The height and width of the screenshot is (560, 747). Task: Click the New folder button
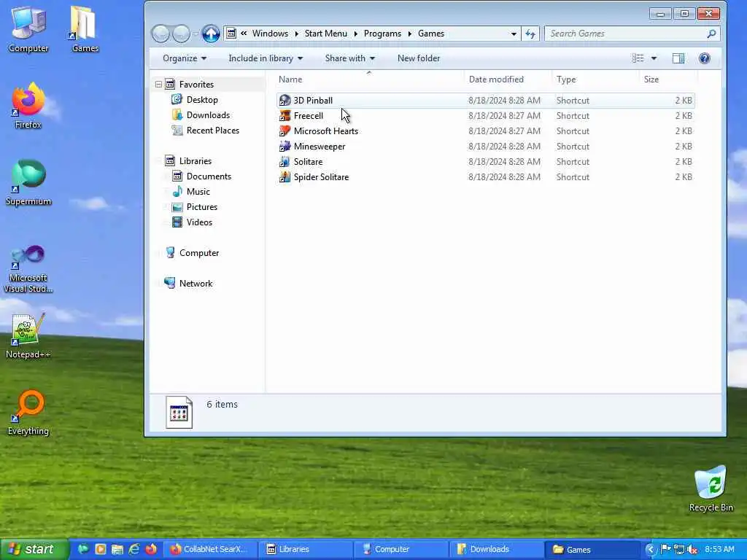click(x=419, y=58)
